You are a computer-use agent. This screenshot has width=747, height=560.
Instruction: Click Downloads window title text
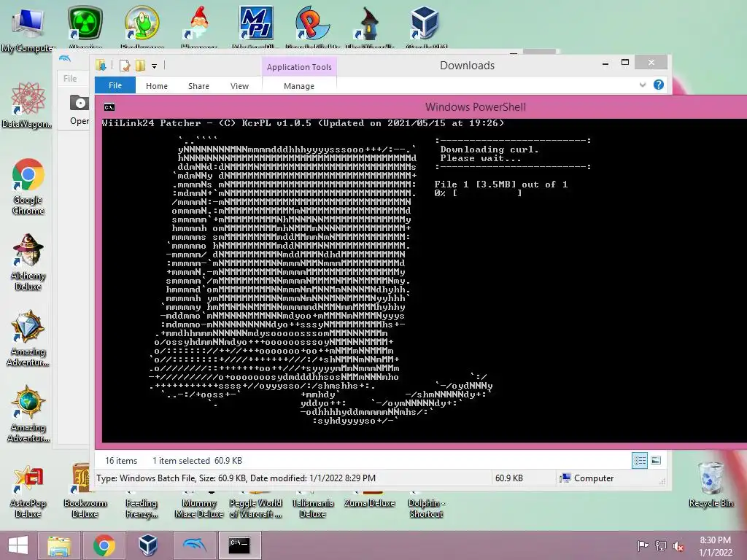[467, 65]
